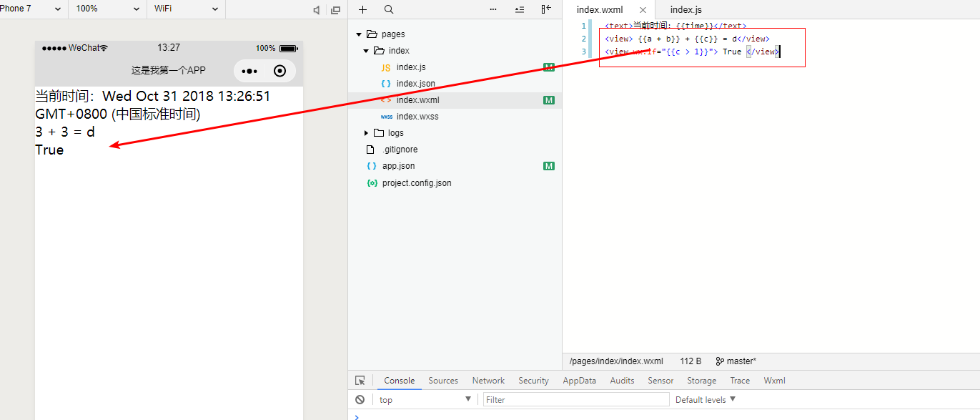Close the index.wxml editor tab
The width and height of the screenshot is (980, 420).
[643, 10]
